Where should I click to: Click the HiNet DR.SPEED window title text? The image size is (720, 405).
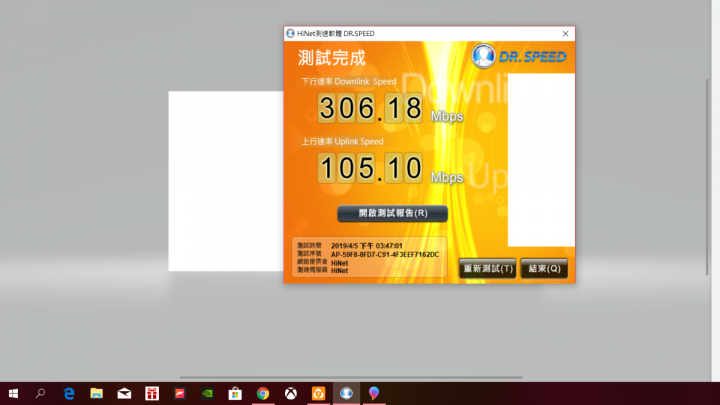336,34
